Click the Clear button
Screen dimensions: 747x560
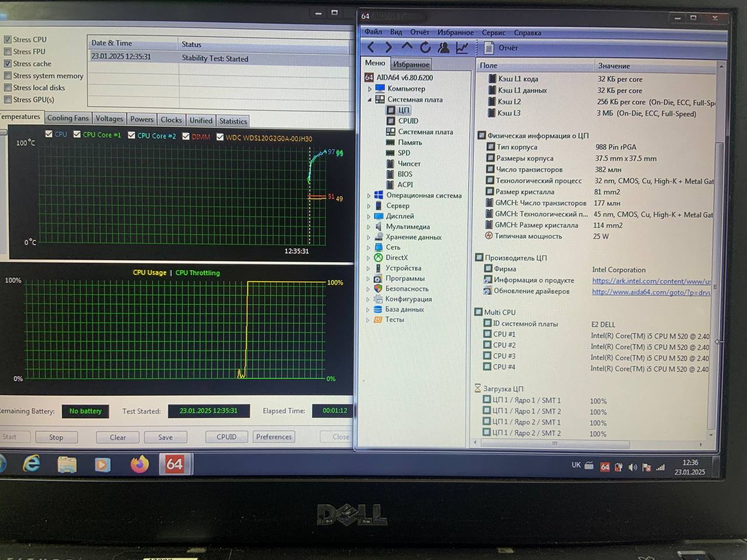click(x=118, y=437)
